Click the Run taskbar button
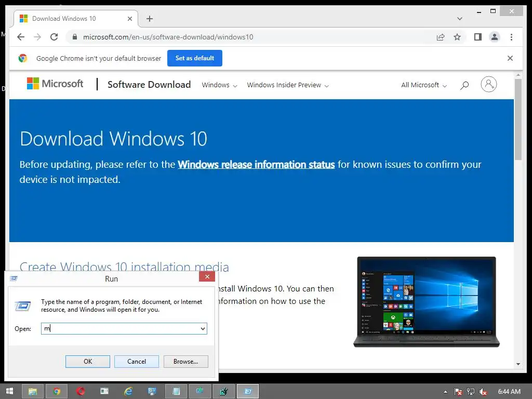This screenshot has width=532, height=399. pos(248,391)
